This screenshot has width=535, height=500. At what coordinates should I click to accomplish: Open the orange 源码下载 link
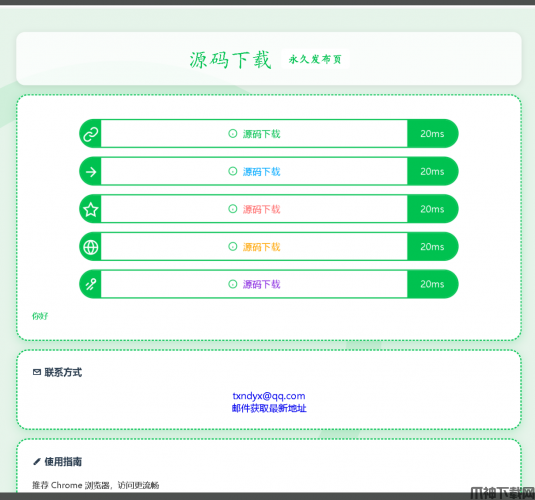(261, 247)
